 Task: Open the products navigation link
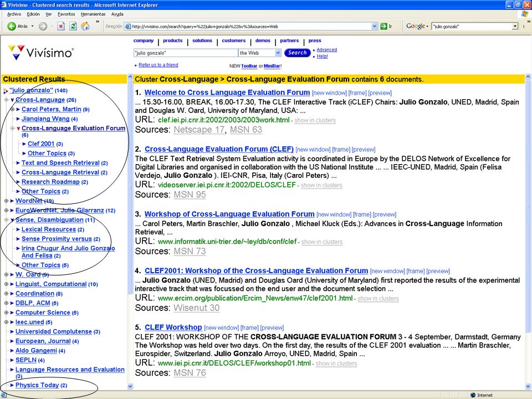[173, 40]
